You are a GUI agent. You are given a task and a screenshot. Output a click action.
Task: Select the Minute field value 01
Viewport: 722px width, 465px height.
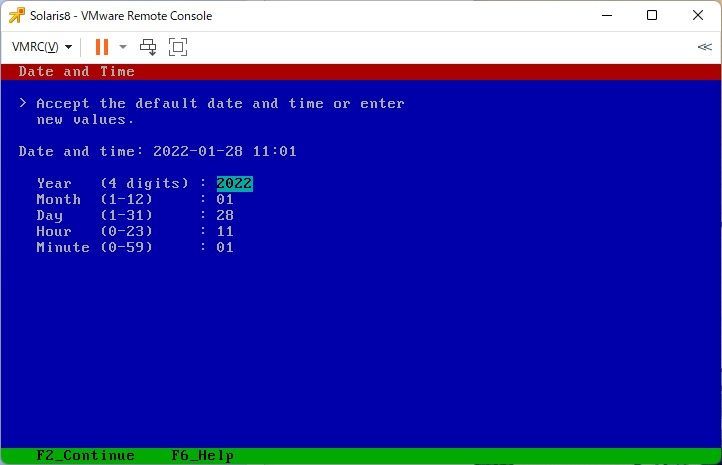[225, 247]
